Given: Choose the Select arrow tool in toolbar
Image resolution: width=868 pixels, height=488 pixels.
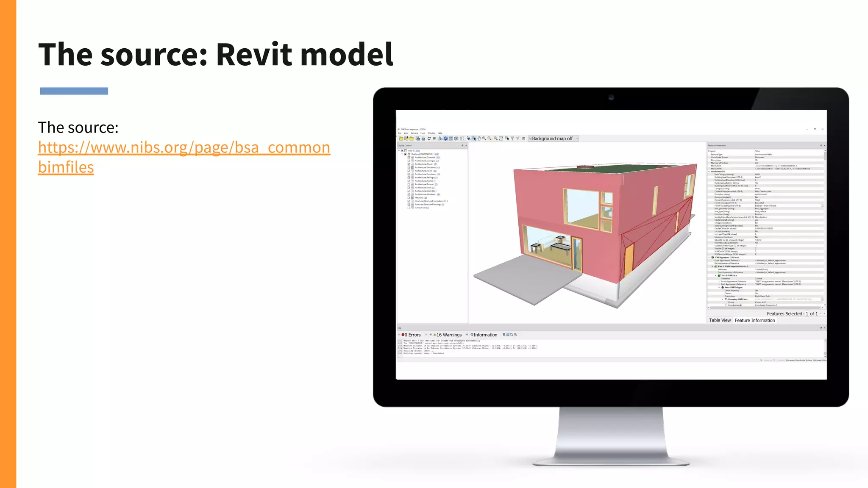Looking at the screenshot, I should tap(474, 139).
